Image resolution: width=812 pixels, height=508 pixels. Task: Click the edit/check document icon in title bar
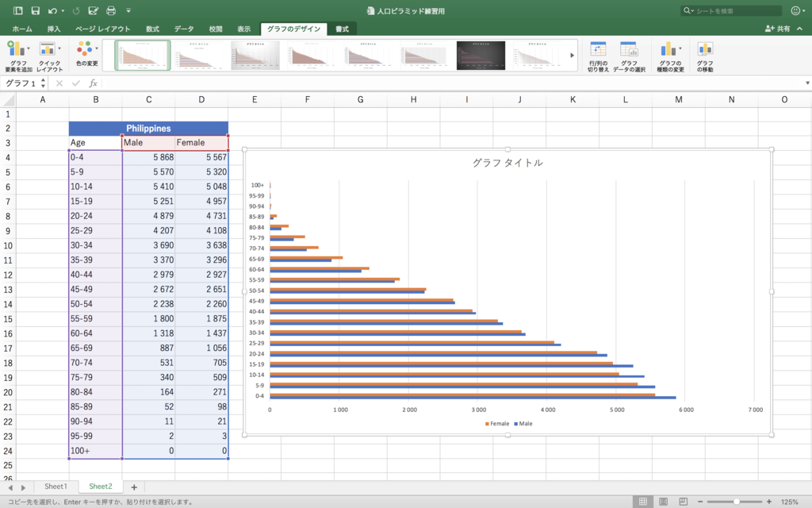94,10
